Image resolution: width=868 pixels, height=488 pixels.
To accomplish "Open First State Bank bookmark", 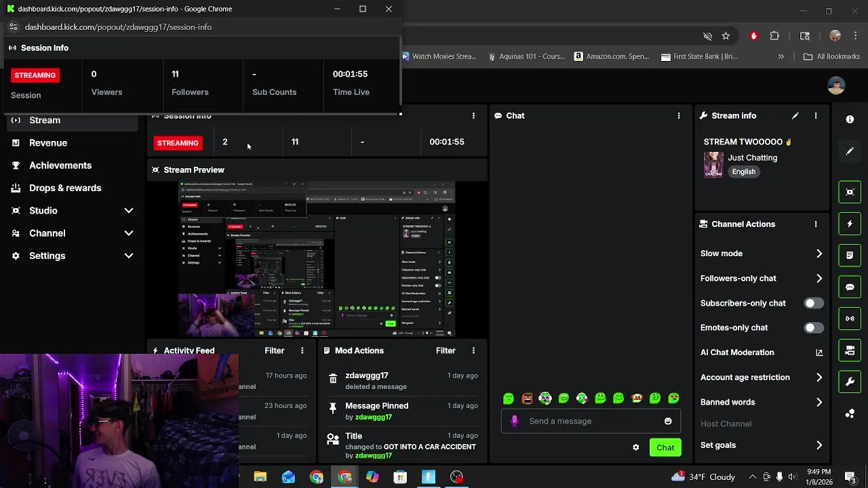I will coord(700,57).
